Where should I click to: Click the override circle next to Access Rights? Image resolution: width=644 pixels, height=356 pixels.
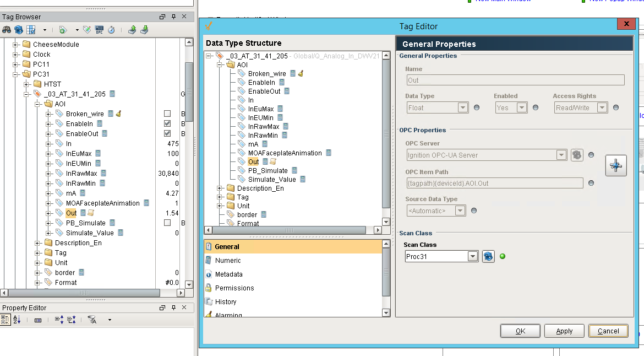point(616,107)
